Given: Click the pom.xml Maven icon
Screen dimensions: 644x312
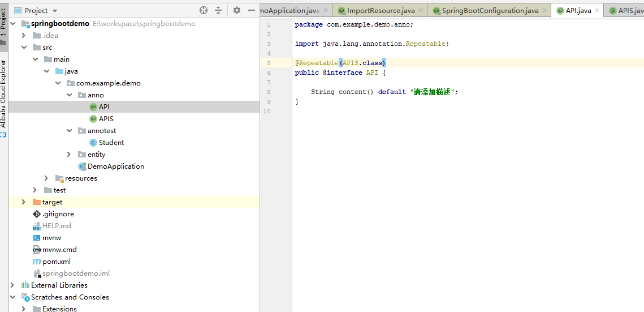Looking at the screenshot, I should tap(37, 262).
